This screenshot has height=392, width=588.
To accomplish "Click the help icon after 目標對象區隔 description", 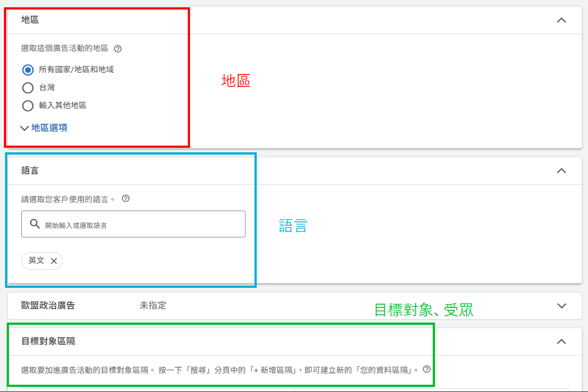I will click(427, 369).
